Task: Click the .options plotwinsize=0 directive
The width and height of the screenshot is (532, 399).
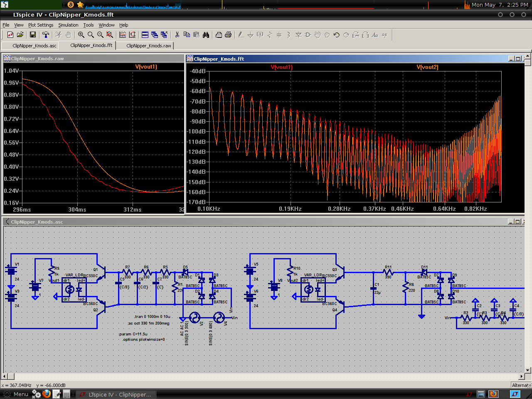Action: click(x=144, y=340)
